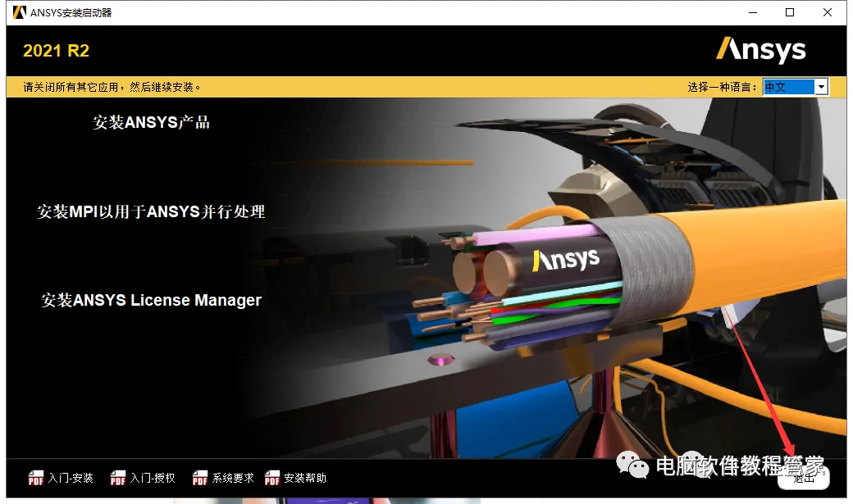Image resolution: width=853 pixels, height=504 pixels.
Task: Click the 退出 exit button
Action: point(804,478)
